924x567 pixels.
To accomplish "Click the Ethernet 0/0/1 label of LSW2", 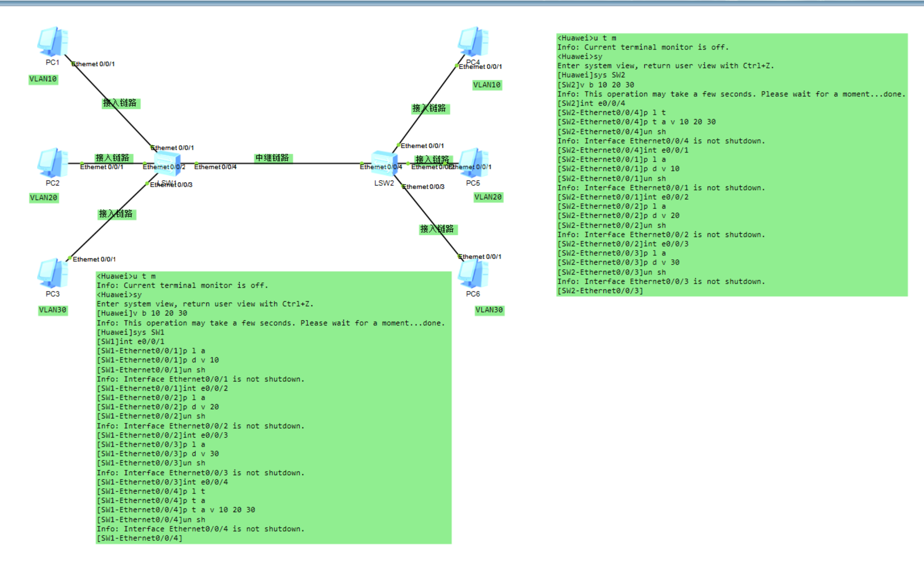I will coord(422,146).
